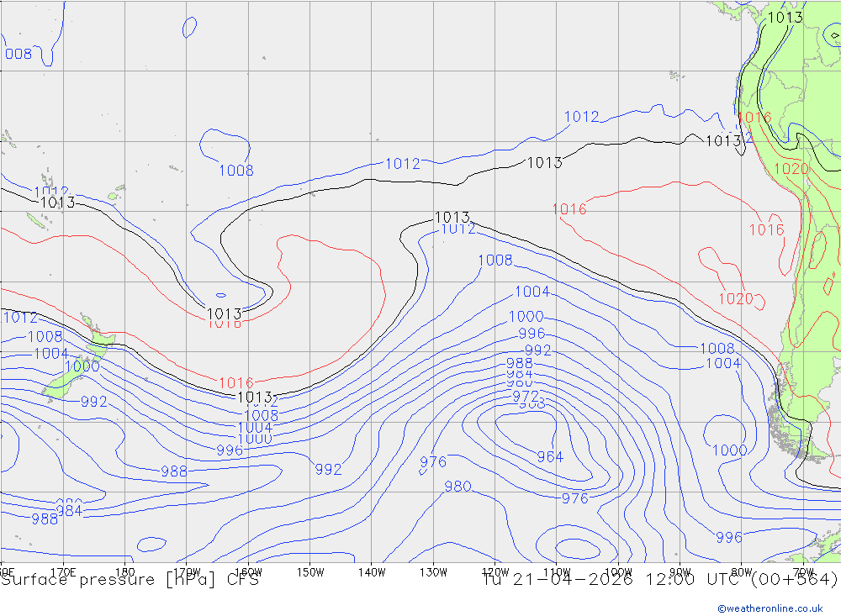The width and height of the screenshot is (841, 616).
Task: Click the 1008 label beneath the small closed contour
Action: (x=236, y=171)
